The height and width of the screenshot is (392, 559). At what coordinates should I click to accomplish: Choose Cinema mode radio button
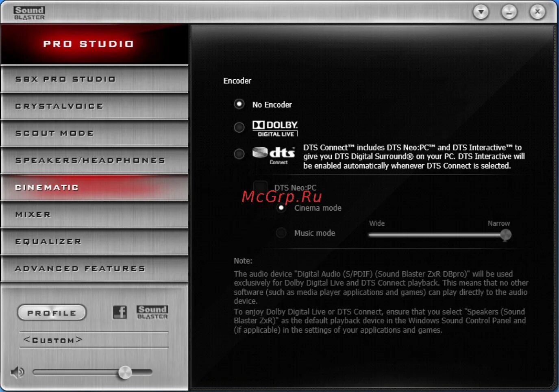tap(281, 208)
